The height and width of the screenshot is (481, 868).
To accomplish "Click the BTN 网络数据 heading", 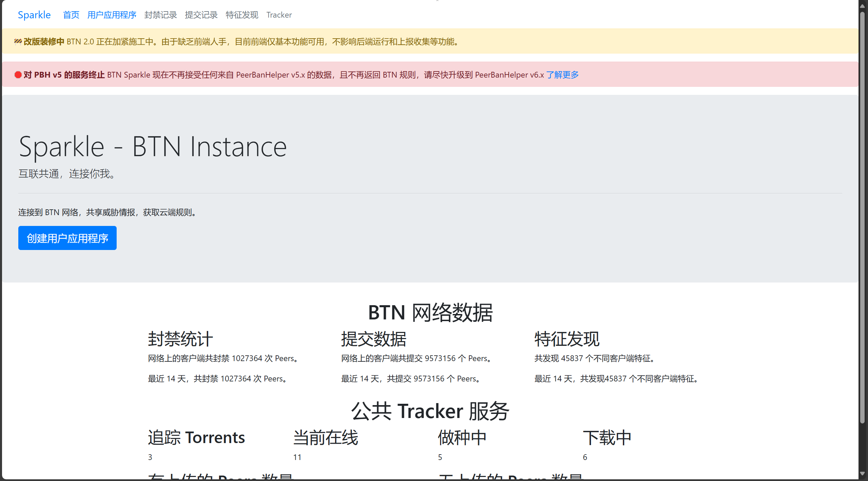I will [431, 312].
